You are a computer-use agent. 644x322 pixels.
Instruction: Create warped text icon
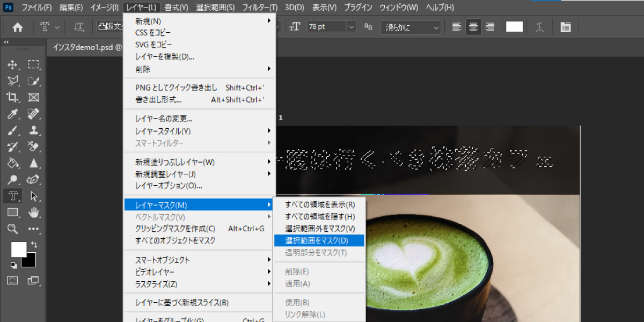coord(540,27)
